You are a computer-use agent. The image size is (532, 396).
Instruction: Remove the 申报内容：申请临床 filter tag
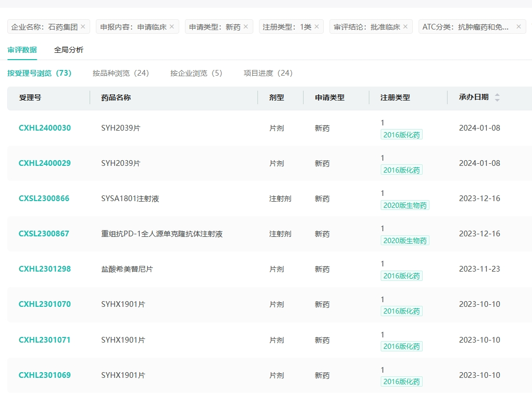point(172,26)
